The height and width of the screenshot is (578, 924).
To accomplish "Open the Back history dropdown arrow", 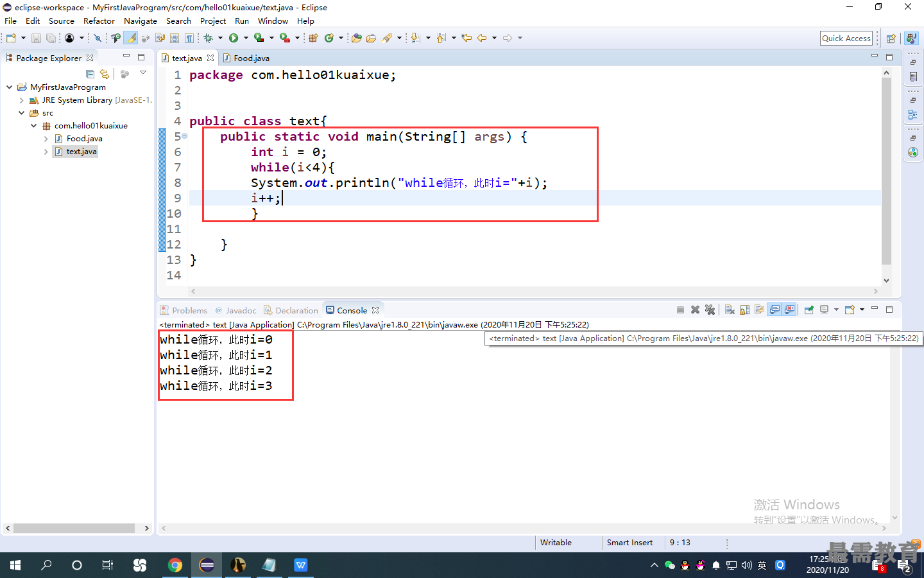I will coord(494,38).
